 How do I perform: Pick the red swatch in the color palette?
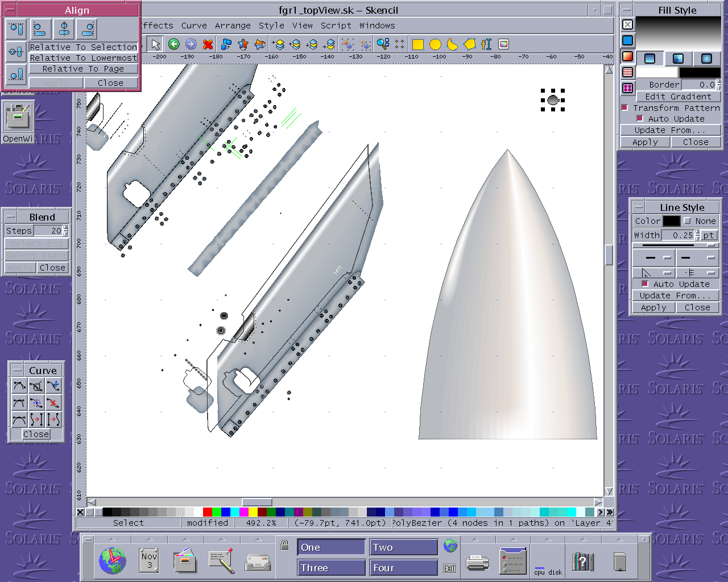click(208, 512)
